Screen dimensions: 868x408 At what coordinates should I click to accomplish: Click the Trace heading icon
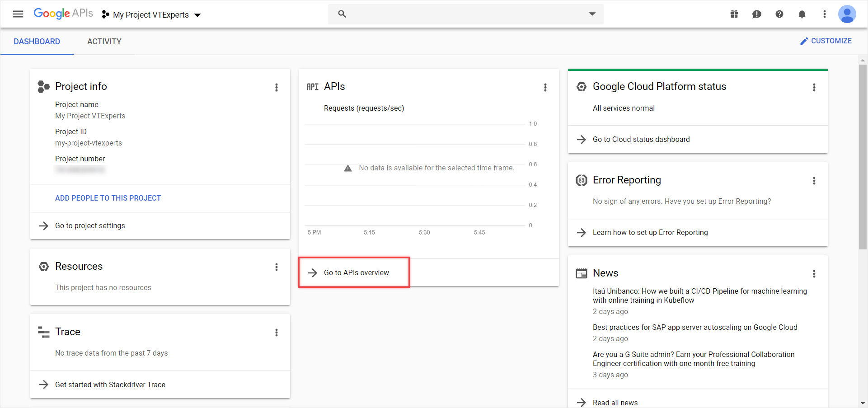[x=44, y=332]
